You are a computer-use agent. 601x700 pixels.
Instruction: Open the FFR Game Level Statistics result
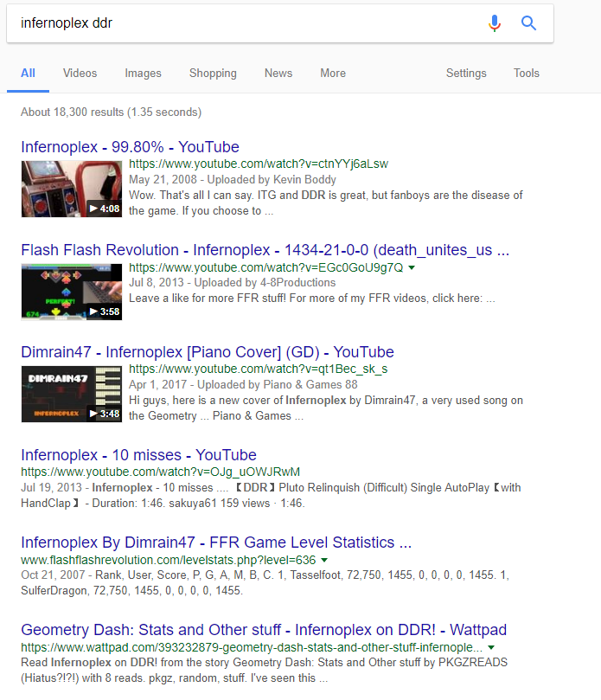216,543
